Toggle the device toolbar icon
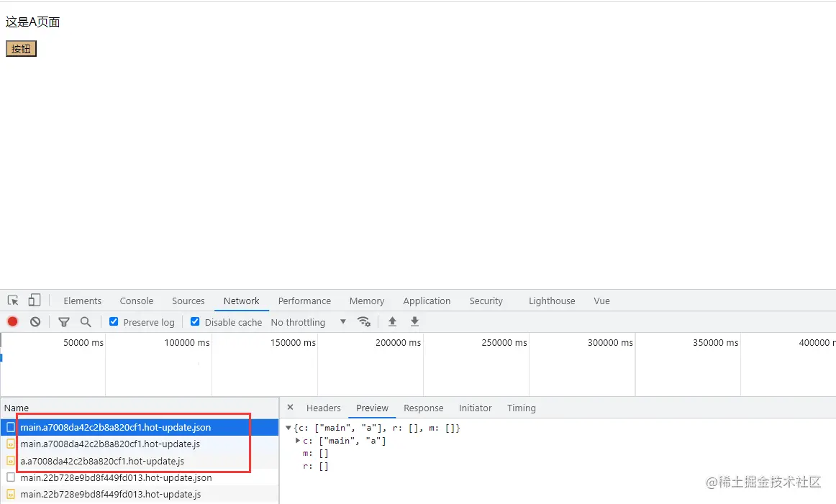 coord(34,301)
